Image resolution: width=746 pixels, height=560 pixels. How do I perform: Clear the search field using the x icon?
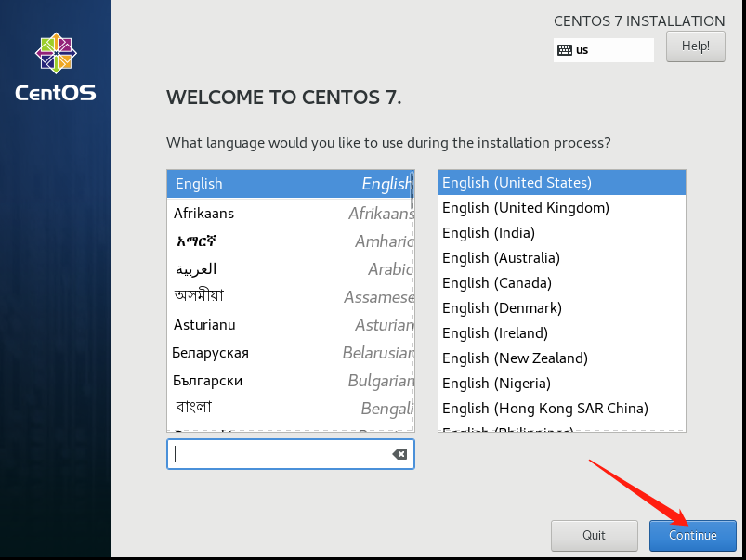(x=399, y=453)
